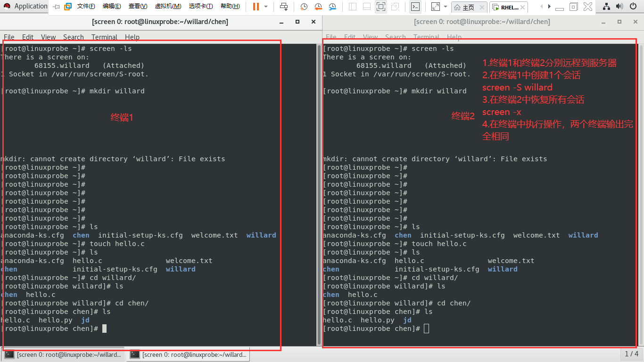
Task: Open Edit menu in terminal 1
Action: 28,37
